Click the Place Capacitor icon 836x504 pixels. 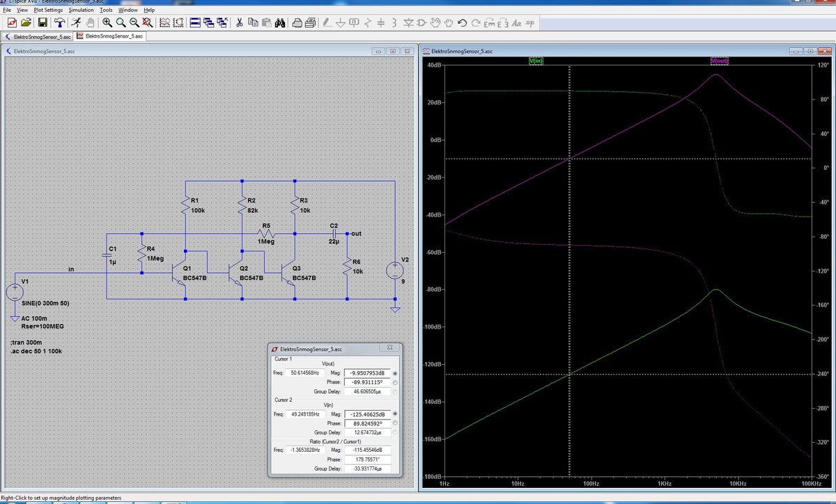click(380, 22)
